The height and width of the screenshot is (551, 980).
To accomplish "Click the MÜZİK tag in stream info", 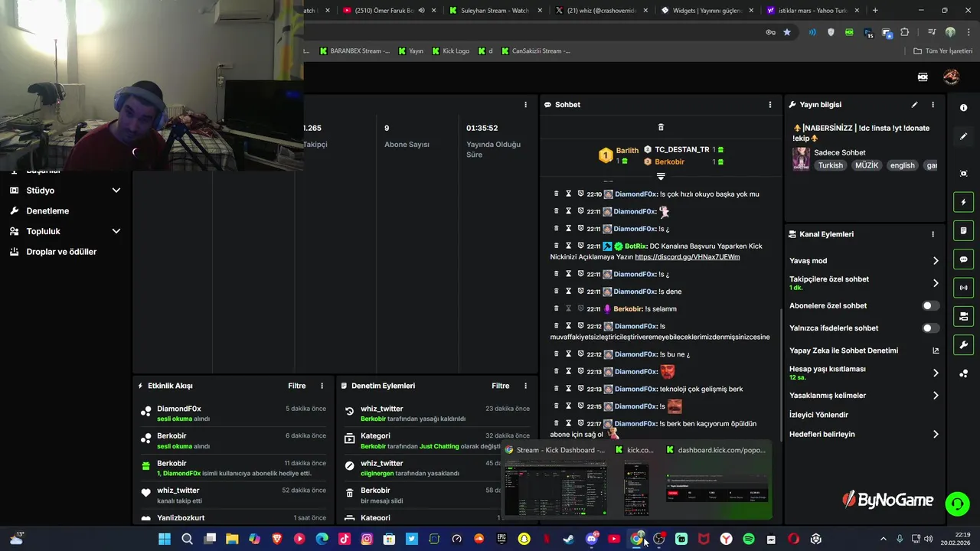I will [x=867, y=165].
